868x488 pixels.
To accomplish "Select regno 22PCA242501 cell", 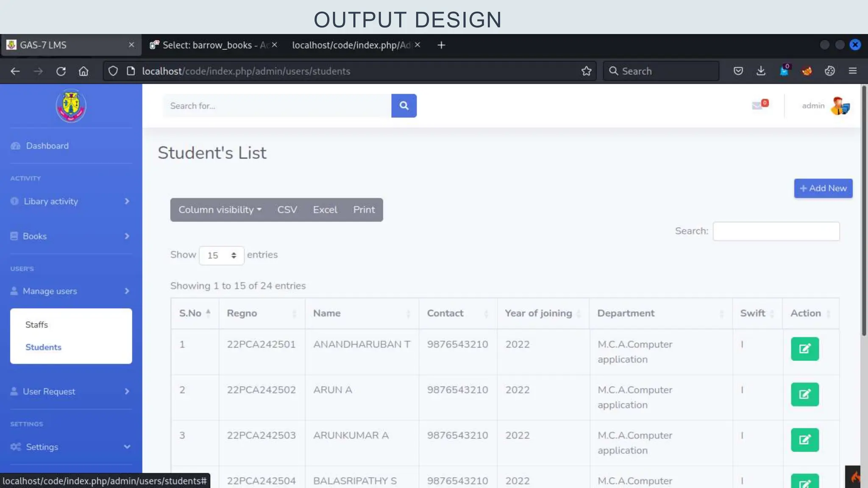I will tap(262, 352).
